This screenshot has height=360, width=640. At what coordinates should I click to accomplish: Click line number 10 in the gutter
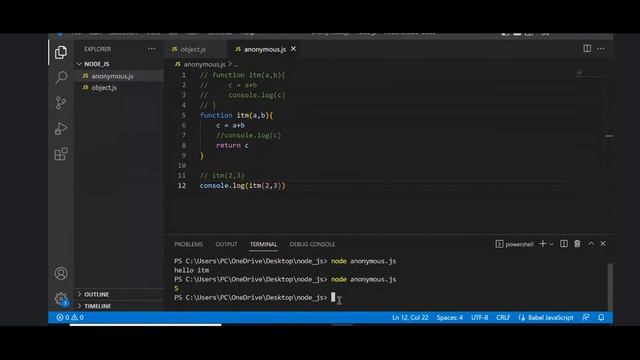182,165
